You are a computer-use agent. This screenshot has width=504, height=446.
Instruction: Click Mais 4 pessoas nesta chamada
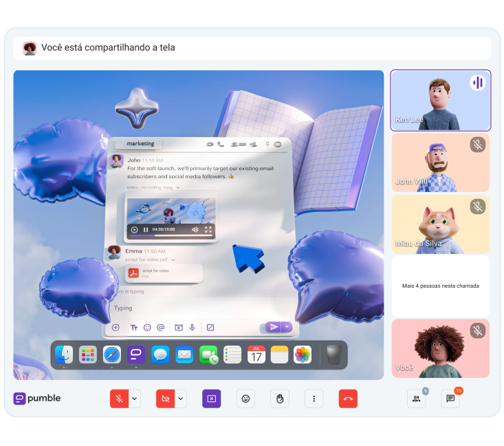[440, 286]
